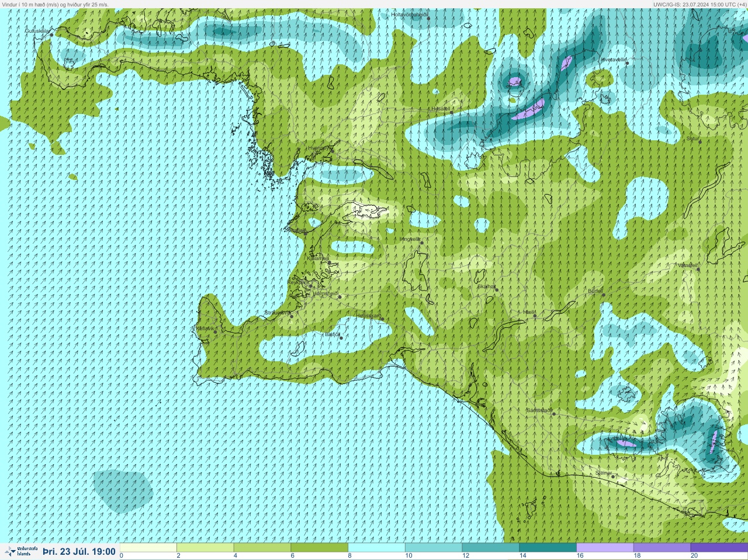Click the 'Bláfjöll' label text

pyautogui.click(x=333, y=334)
